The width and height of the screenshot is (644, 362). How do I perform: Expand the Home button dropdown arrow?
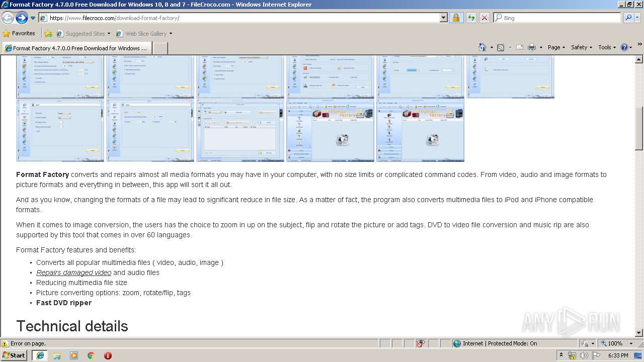click(x=491, y=47)
